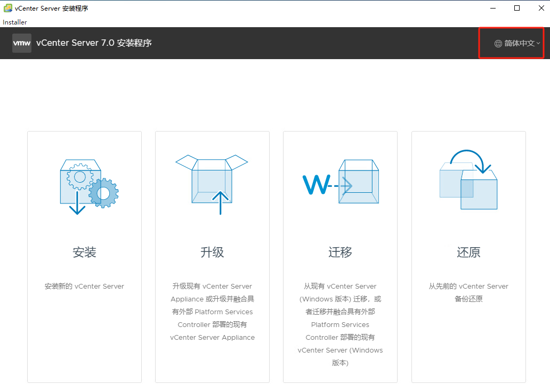Expand the chevron next to 简体中文
Viewport: 550px width, 392px height.
tap(538, 43)
